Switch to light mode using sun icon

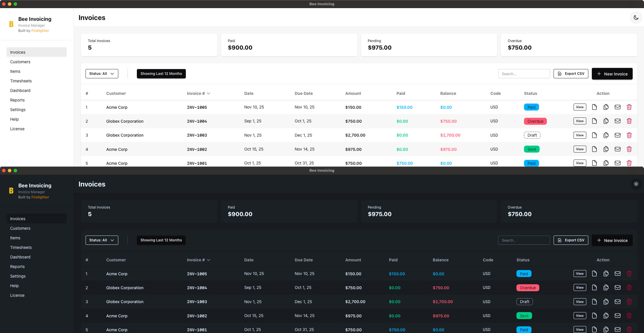636,184
